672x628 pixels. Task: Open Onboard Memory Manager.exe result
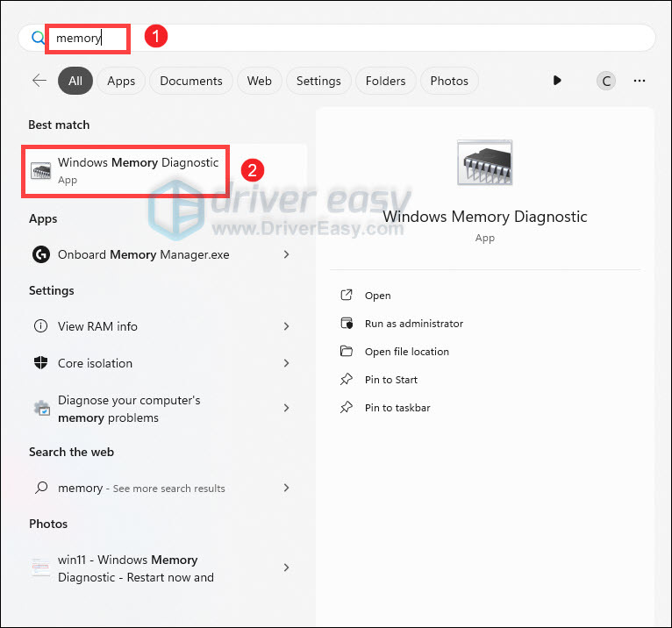(x=164, y=254)
